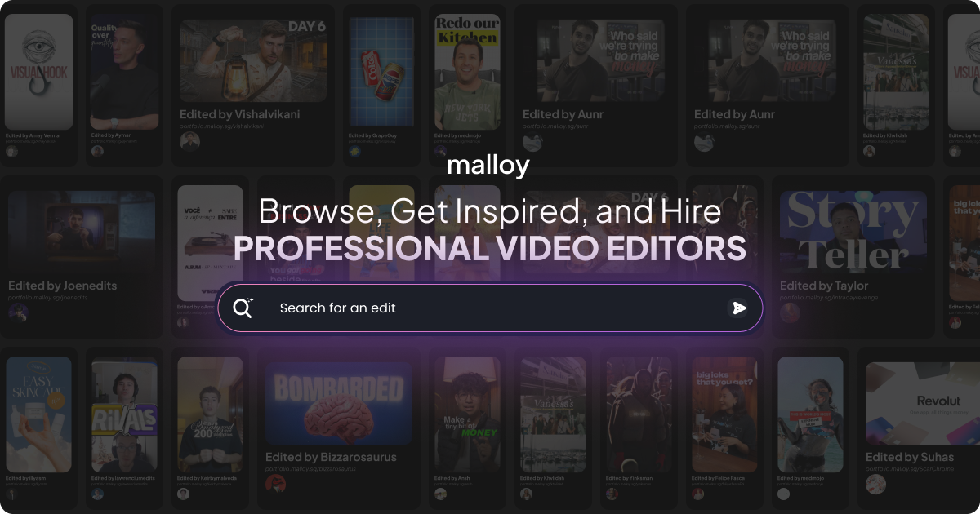Click the sparkle search magnifier icon
The width and height of the screenshot is (980, 514).
coord(243,308)
